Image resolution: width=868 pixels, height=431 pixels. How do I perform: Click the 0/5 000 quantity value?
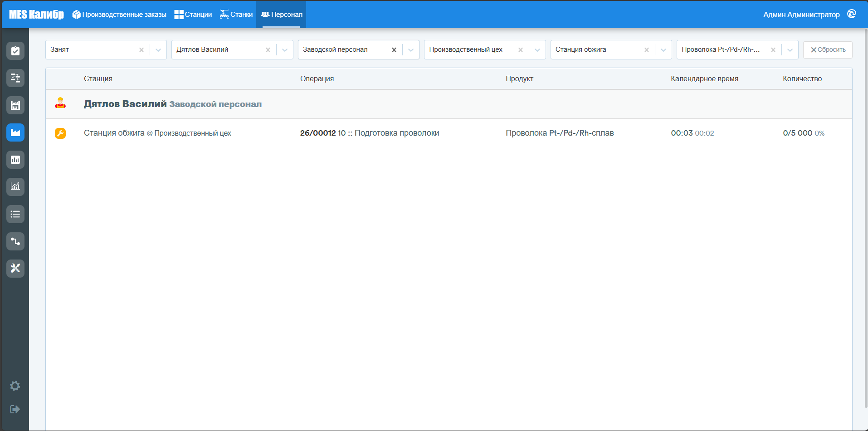click(797, 133)
